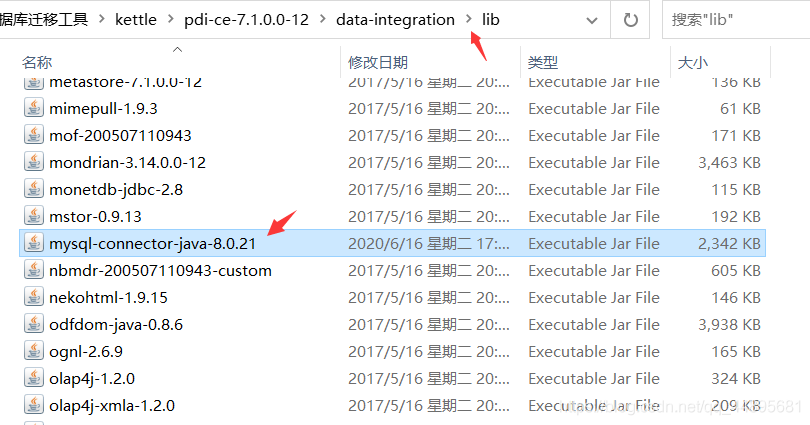Go to the kettle breadcrumb folder

(135, 20)
